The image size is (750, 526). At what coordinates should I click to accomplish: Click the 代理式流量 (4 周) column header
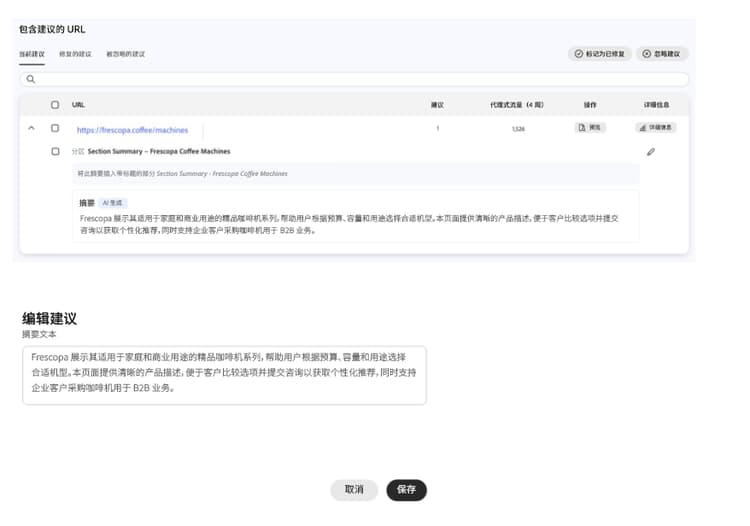tap(517, 105)
